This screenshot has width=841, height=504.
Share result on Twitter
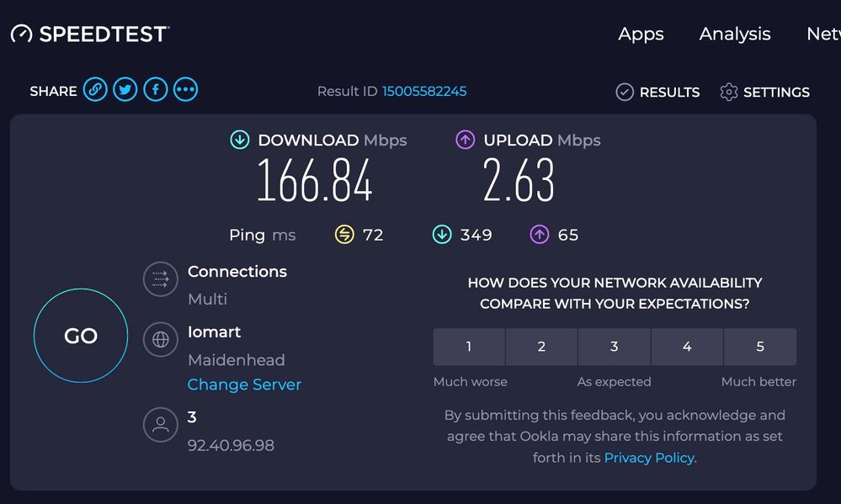click(x=125, y=90)
